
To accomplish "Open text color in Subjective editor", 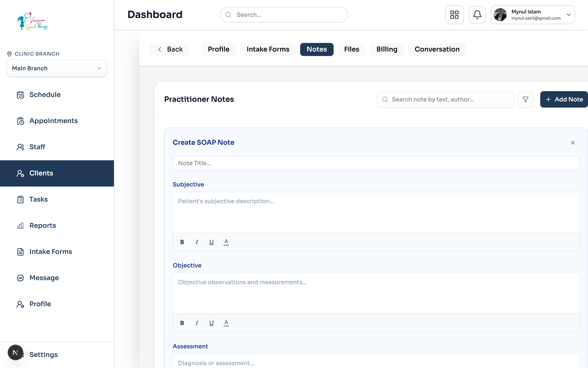I will (x=226, y=242).
